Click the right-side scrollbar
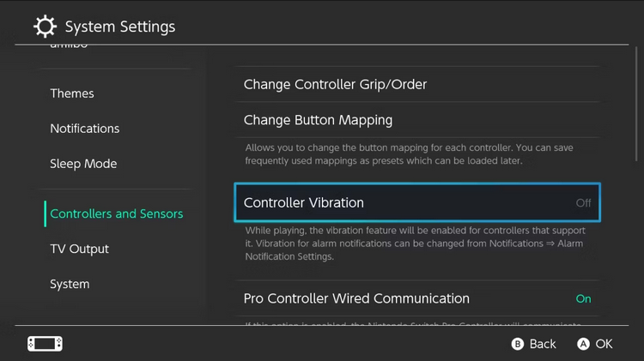644x361 pixels. 636,104
